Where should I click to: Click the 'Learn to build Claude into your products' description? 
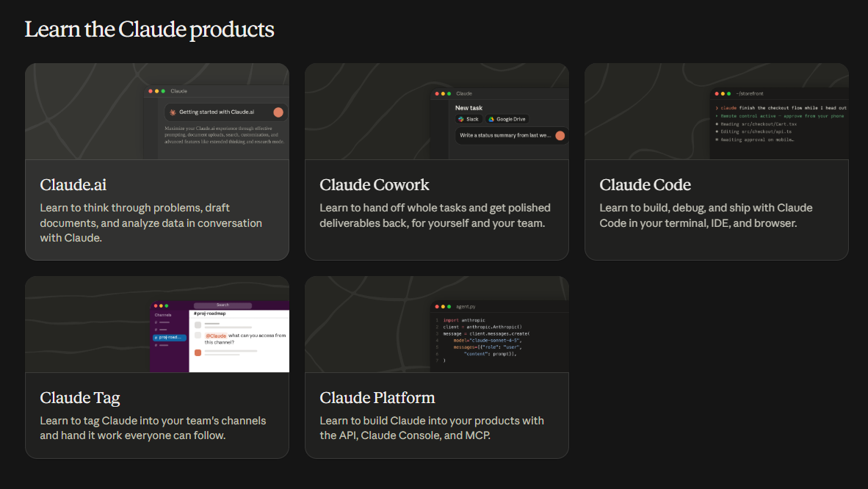432,428
